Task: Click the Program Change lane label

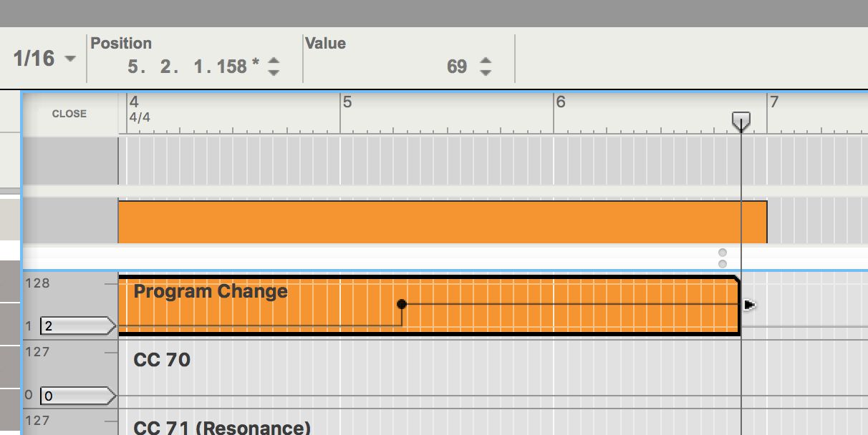Action: point(211,291)
